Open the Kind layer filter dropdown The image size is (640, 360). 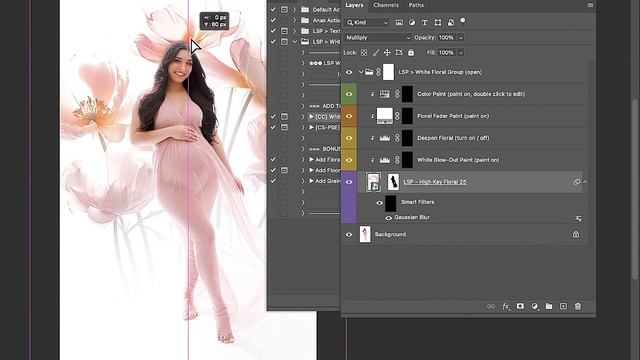(x=368, y=22)
